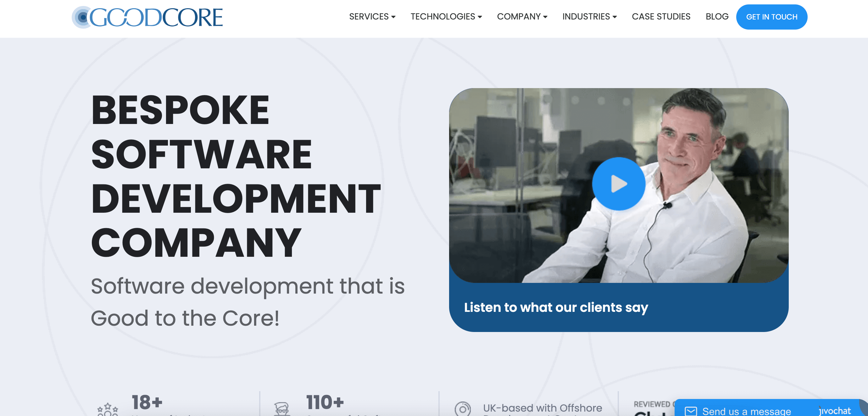The image size is (868, 416).
Task: Click the GoodCore logo
Action: [x=147, y=17]
